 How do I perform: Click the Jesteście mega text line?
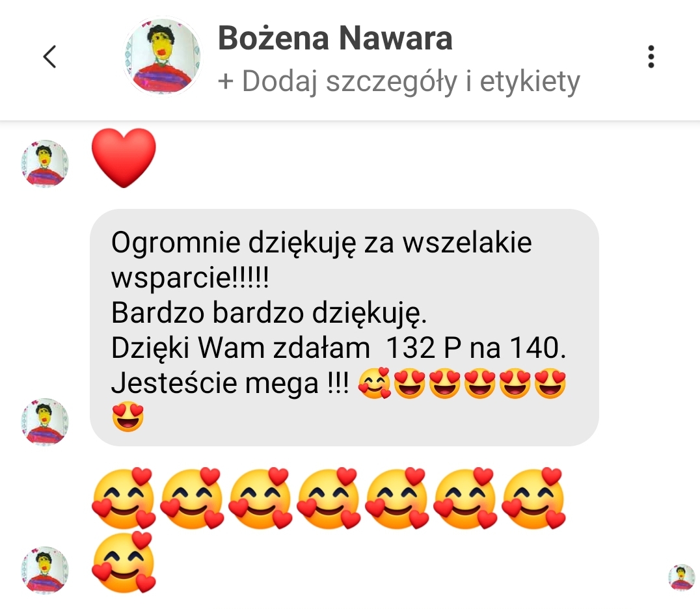click(230, 383)
